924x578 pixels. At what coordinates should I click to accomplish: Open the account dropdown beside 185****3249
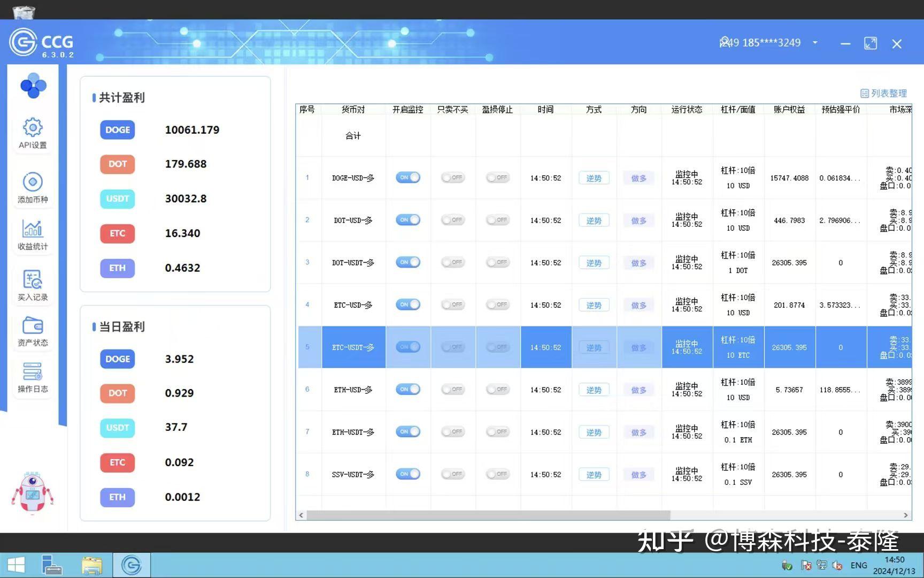coord(815,43)
